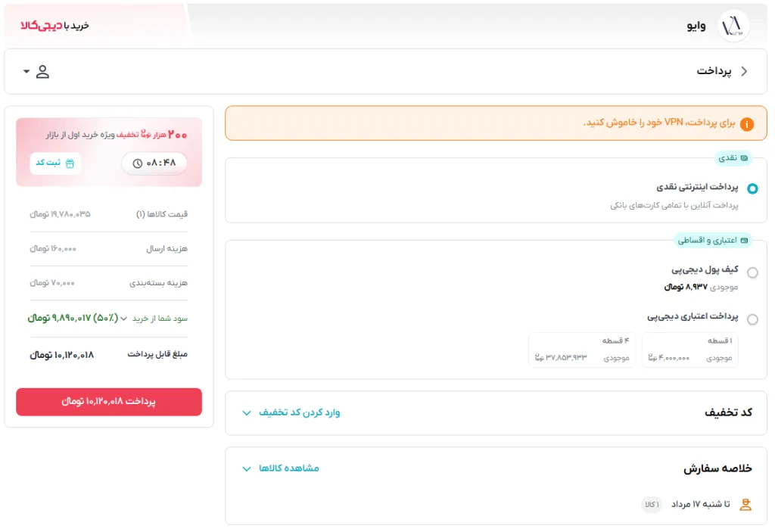Click پرداخت آنلاین با تمامی کارت‌های بانکی description
The height and width of the screenshot is (532, 775).
coord(674,205)
